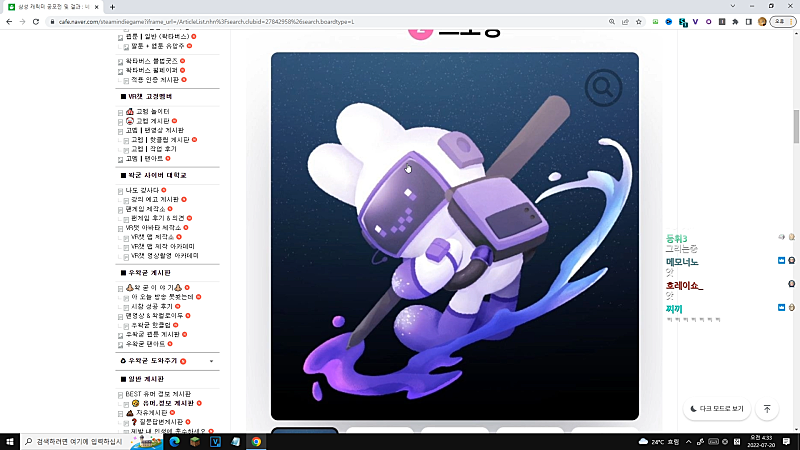Switch to dark mode with 다크 모드로 보기
Screen dimensions: 800x450
click(717, 409)
